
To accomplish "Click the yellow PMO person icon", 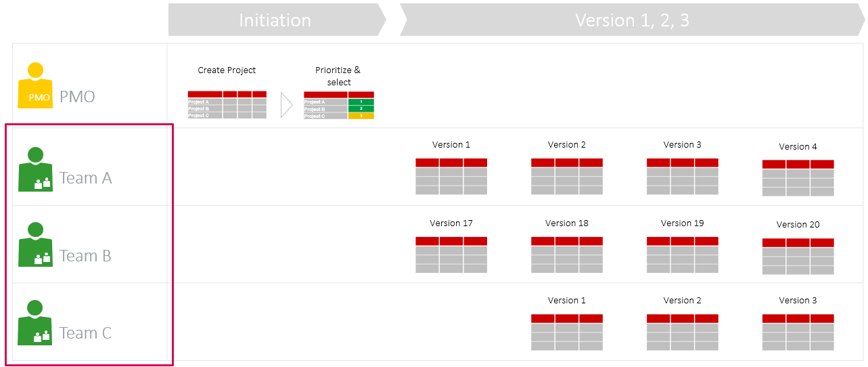I will point(35,86).
